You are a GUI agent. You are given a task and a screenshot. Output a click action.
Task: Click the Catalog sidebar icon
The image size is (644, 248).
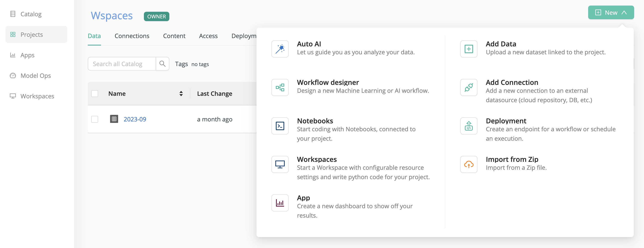13,14
